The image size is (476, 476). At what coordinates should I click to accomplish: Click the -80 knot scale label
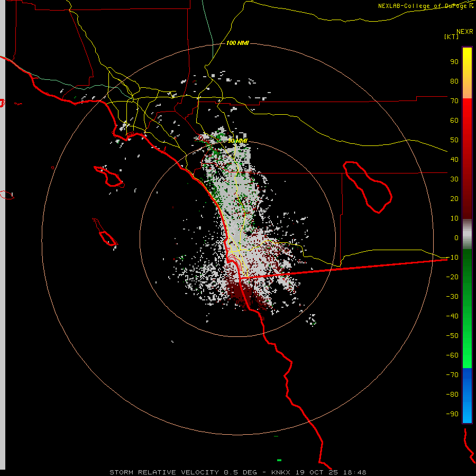tap(452, 395)
